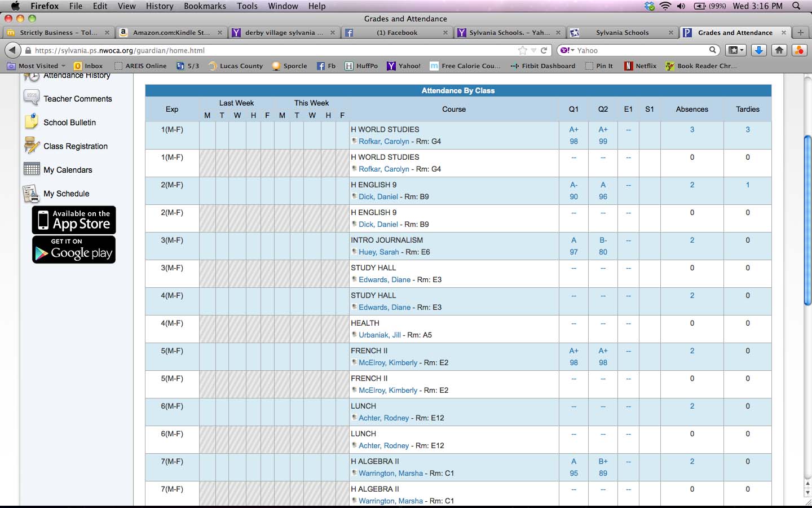Open My Calendars icon in sidebar

[x=31, y=169]
